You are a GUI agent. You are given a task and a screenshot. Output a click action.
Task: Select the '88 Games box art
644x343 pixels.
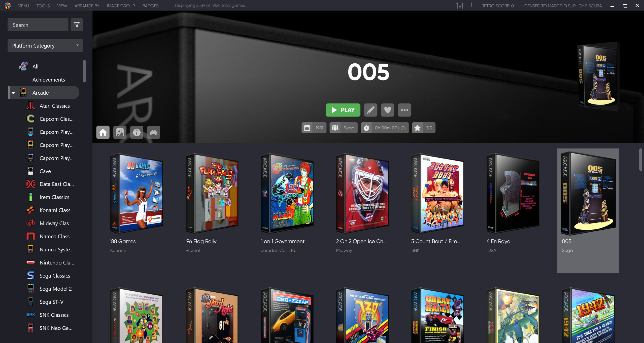tap(137, 193)
